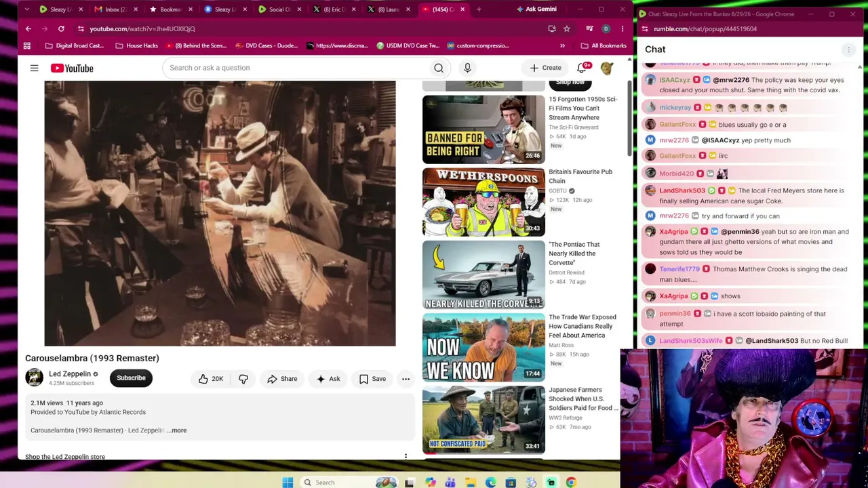Image resolution: width=868 pixels, height=488 pixels.
Task: Reload the YouTube page
Action: [x=61, y=28]
